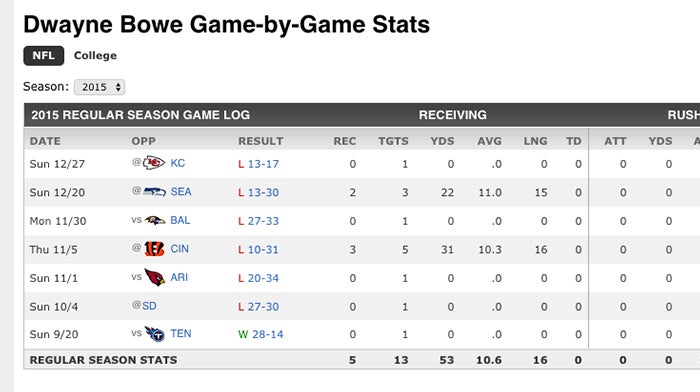View the L 13-30 game result
The height and width of the screenshot is (392, 700).
[x=258, y=192]
